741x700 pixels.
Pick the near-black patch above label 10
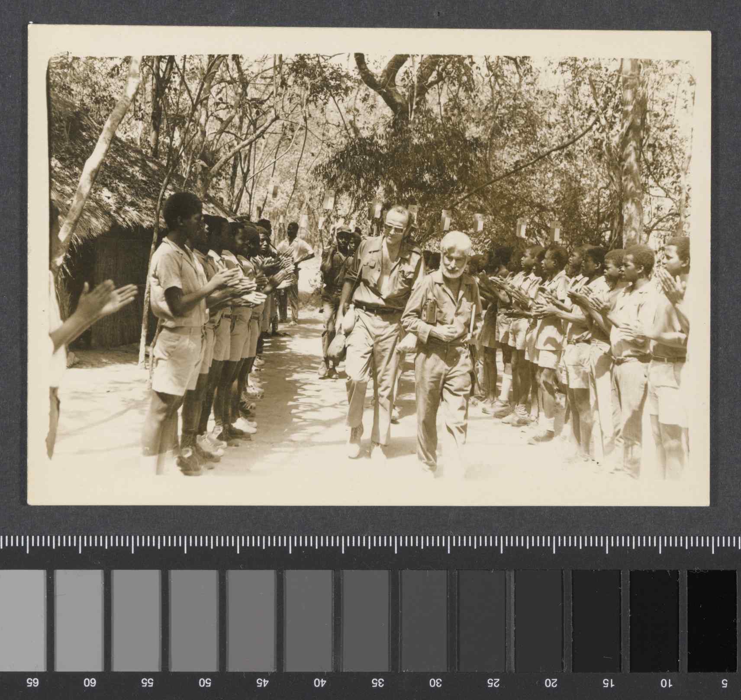coord(654,620)
